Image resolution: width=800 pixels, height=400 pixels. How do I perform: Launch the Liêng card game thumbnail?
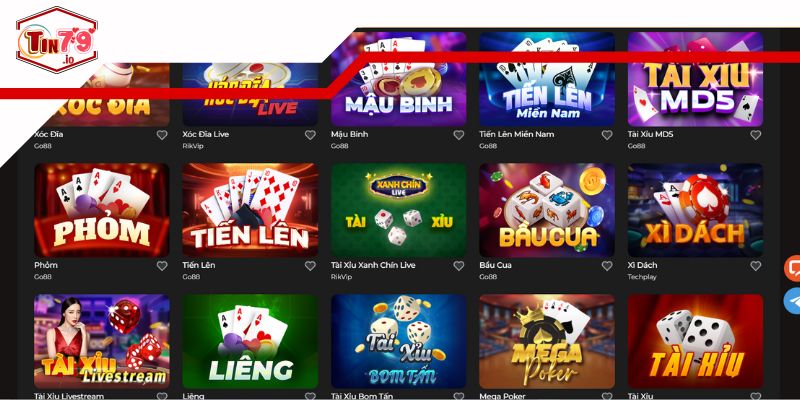click(x=250, y=341)
